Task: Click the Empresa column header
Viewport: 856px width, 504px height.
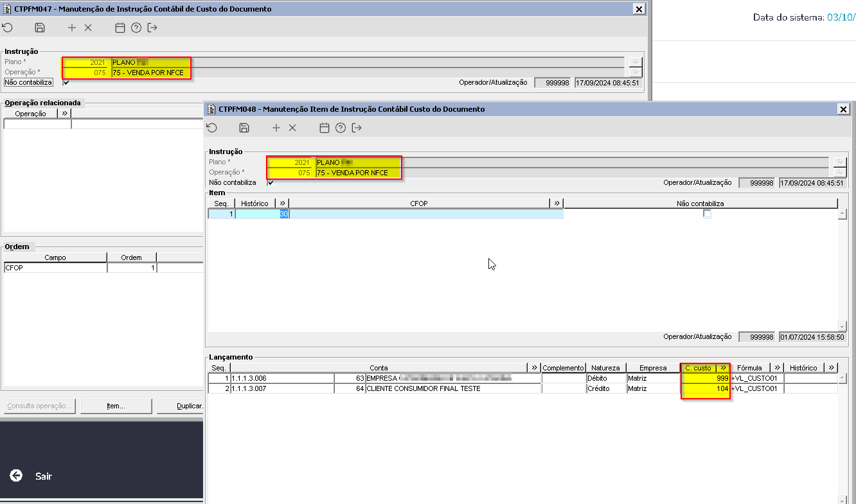Action: coord(653,367)
